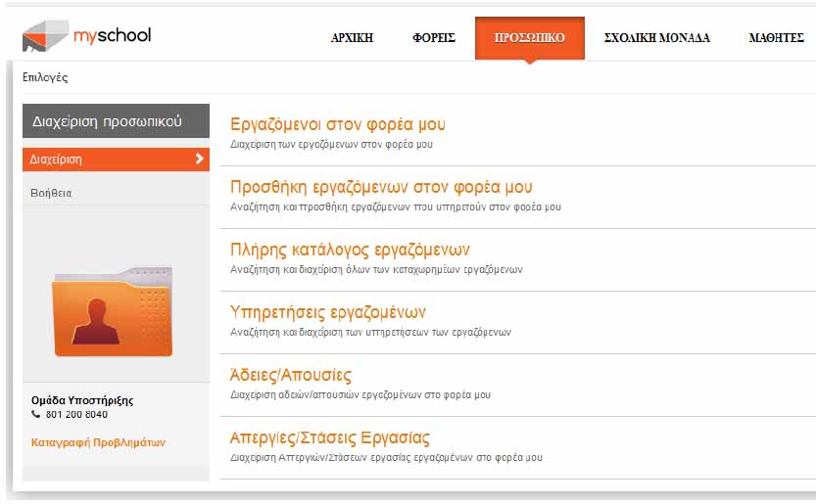Image resolution: width=816 pixels, height=504 pixels.
Task: Open the ΑΡΧΙΚΗ menu tab
Action: pyautogui.click(x=352, y=39)
